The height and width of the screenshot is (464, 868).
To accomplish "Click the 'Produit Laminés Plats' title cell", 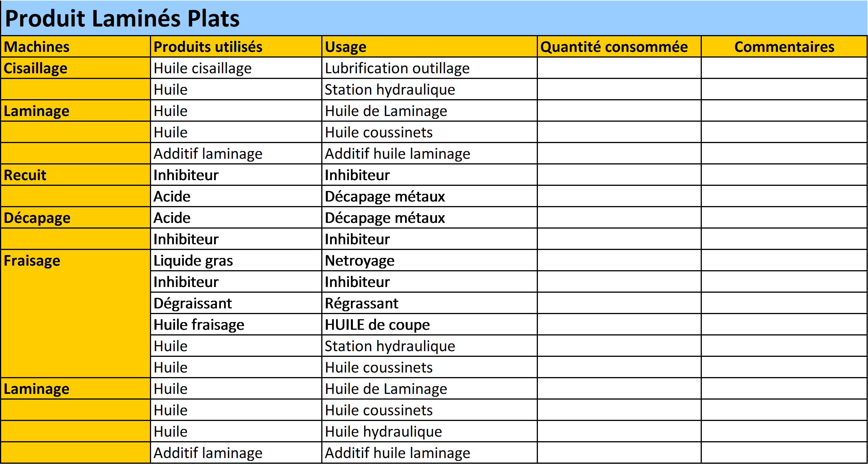I will point(122,18).
